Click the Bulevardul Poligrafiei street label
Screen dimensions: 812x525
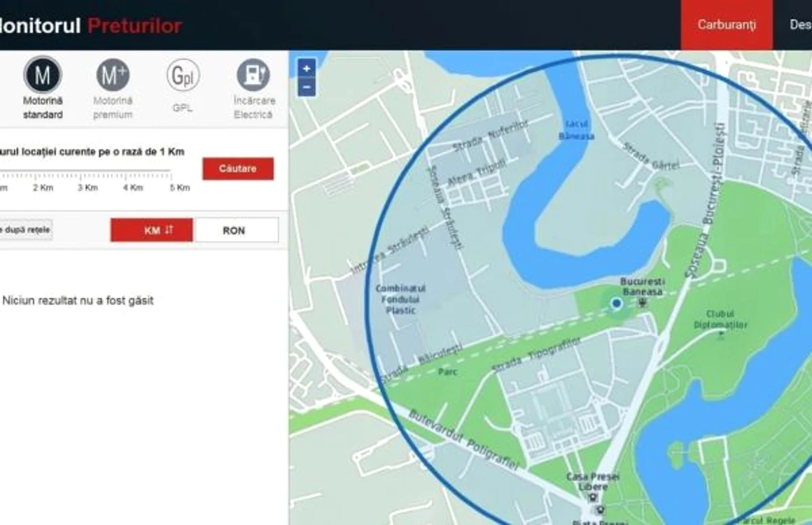click(x=463, y=440)
